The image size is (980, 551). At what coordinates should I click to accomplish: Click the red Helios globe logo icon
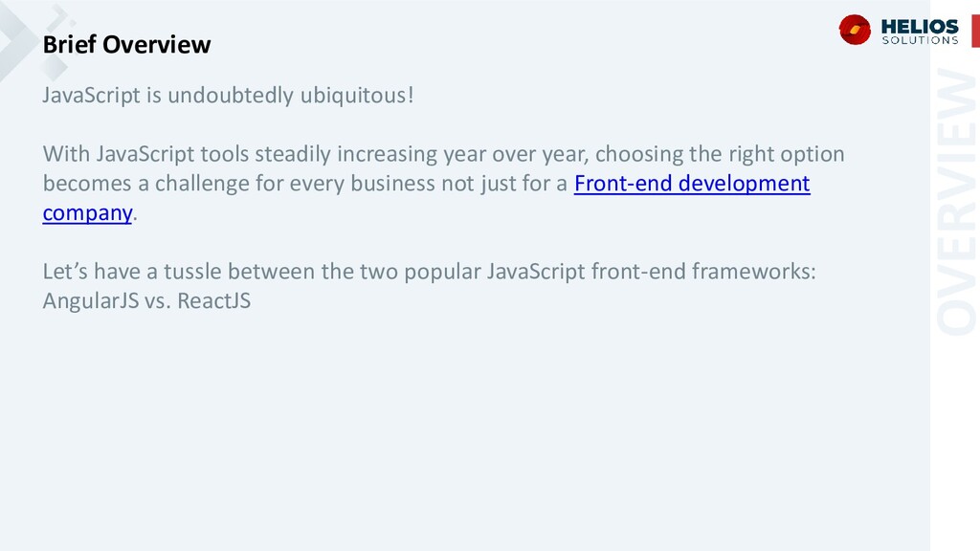pos(855,30)
